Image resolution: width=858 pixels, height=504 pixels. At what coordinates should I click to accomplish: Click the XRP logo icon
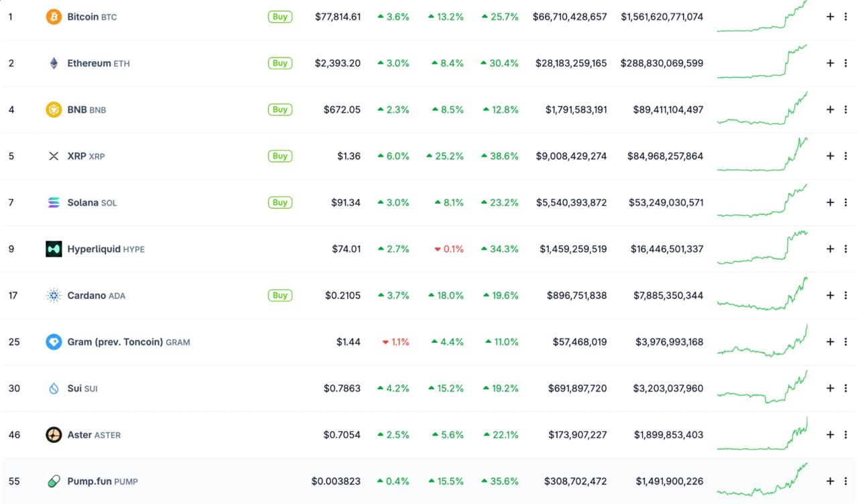54,156
